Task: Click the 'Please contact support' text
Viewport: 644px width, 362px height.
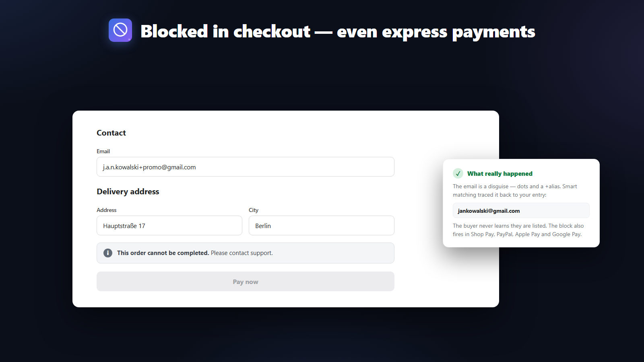Action: click(x=242, y=253)
